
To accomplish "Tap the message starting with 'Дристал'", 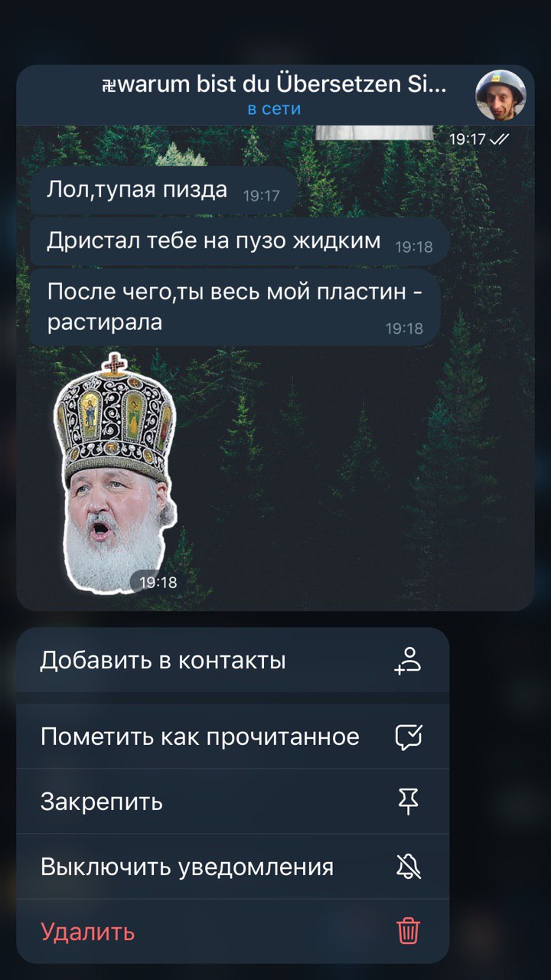I will coord(240,242).
